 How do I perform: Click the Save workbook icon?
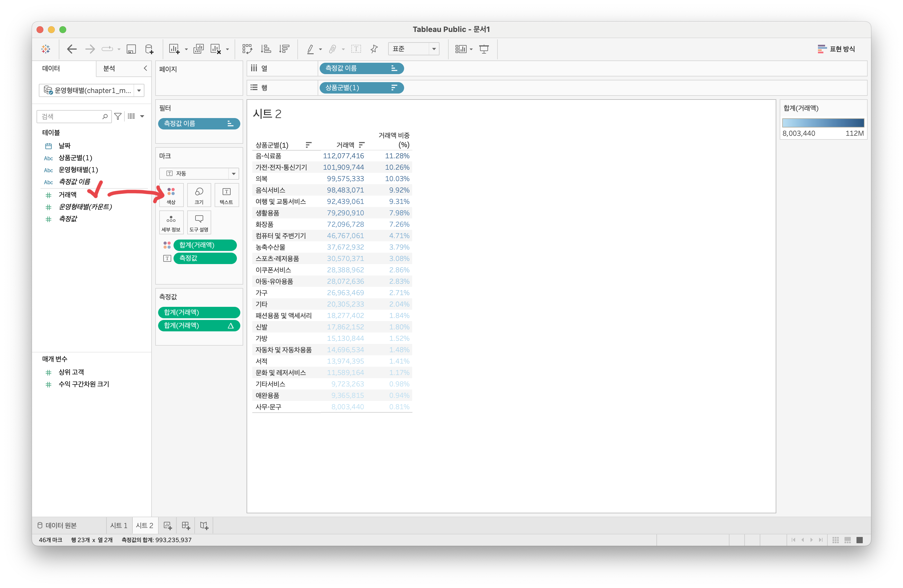(131, 49)
